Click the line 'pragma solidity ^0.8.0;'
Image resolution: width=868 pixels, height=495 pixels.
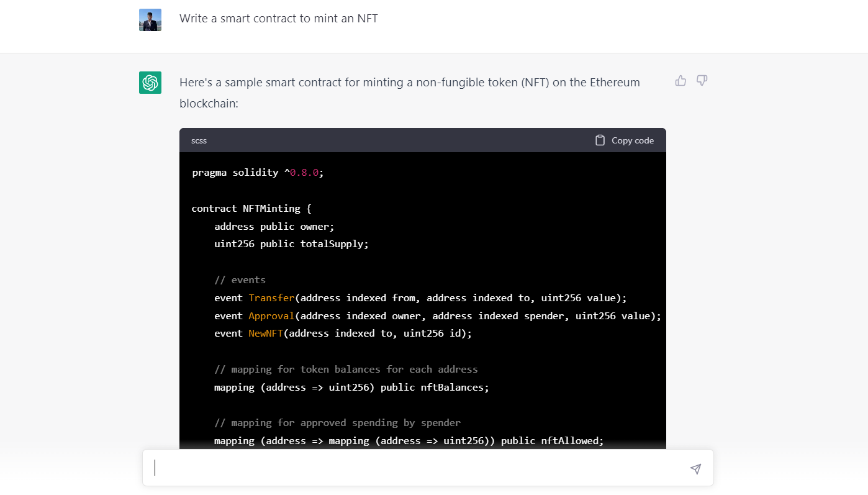pos(258,173)
